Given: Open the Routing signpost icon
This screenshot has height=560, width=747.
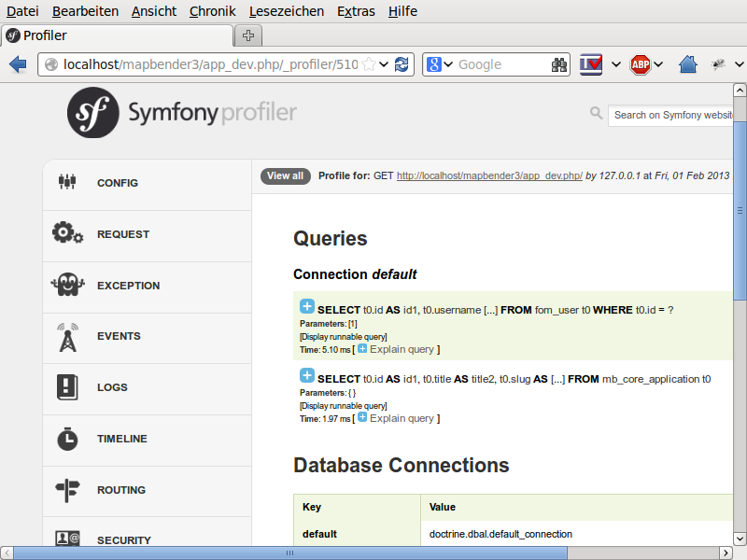Looking at the screenshot, I should [x=67, y=489].
